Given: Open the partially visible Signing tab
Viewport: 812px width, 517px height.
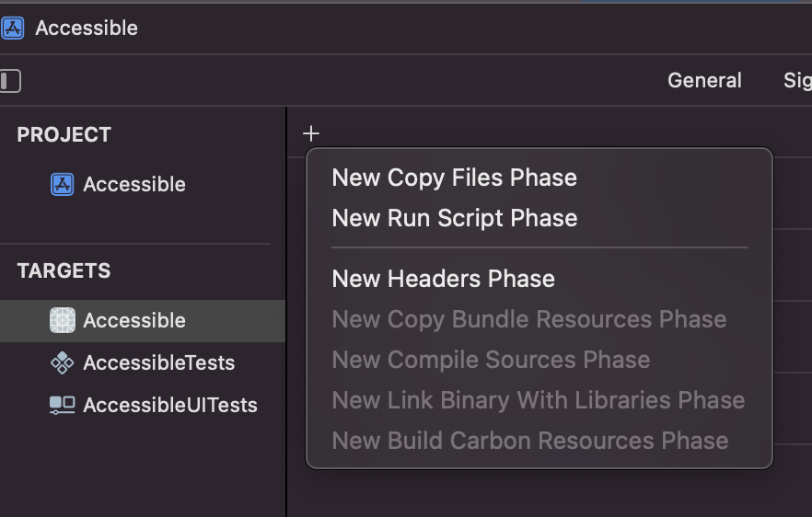Looking at the screenshot, I should coord(796,81).
